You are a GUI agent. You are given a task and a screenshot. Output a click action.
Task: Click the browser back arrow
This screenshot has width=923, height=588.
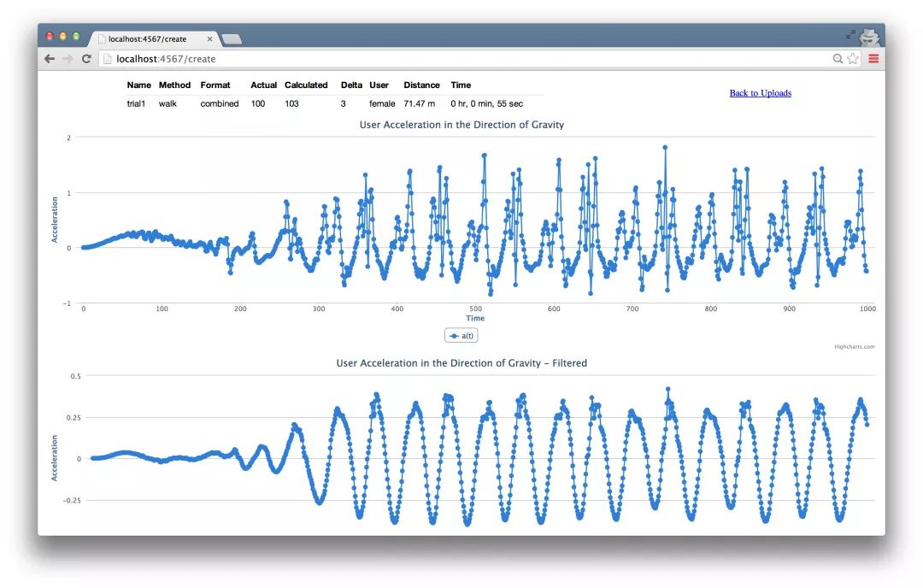(x=50, y=59)
